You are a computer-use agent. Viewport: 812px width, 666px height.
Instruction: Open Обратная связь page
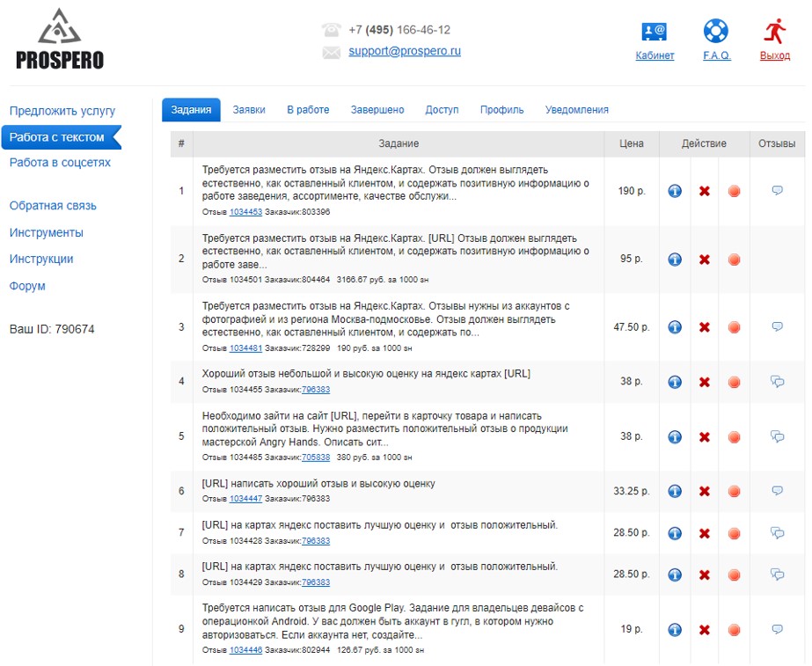(x=53, y=206)
